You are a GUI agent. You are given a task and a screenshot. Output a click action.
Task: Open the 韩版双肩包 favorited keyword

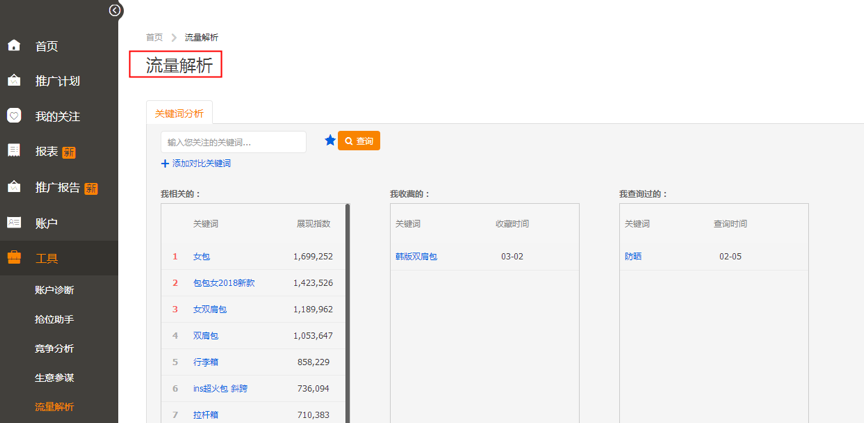pos(416,257)
